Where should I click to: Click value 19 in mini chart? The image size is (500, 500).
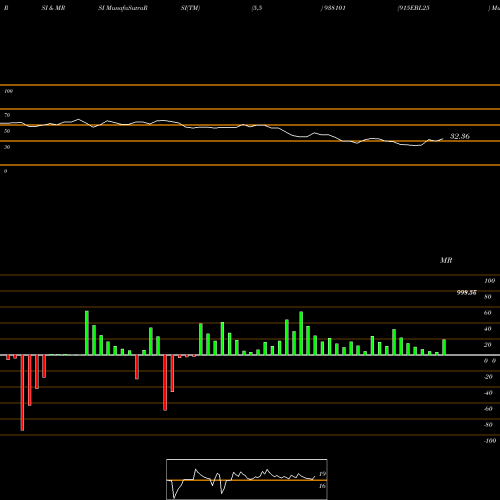pos(322,474)
